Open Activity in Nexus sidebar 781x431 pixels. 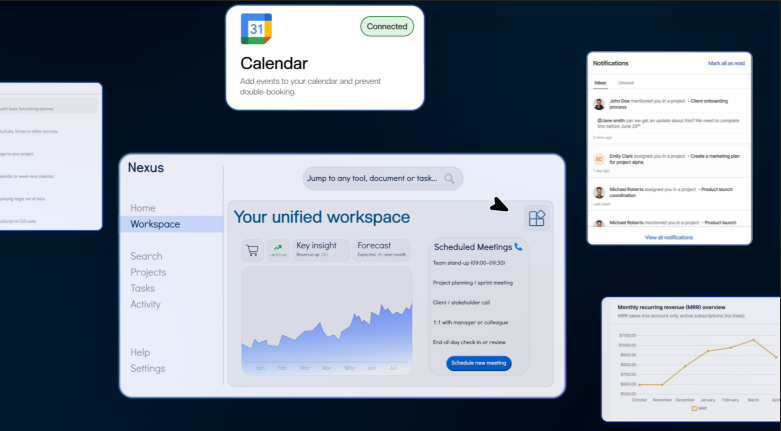145,304
